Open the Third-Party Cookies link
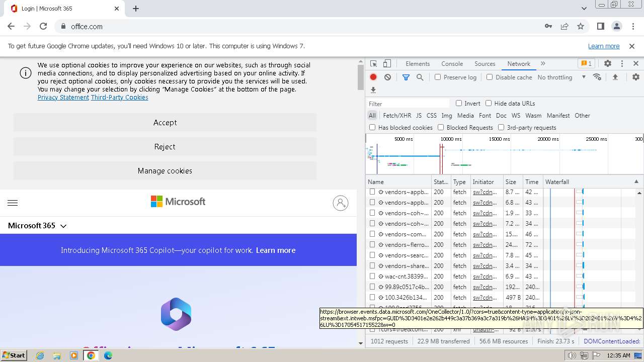The height and width of the screenshot is (362, 644). pos(120,98)
